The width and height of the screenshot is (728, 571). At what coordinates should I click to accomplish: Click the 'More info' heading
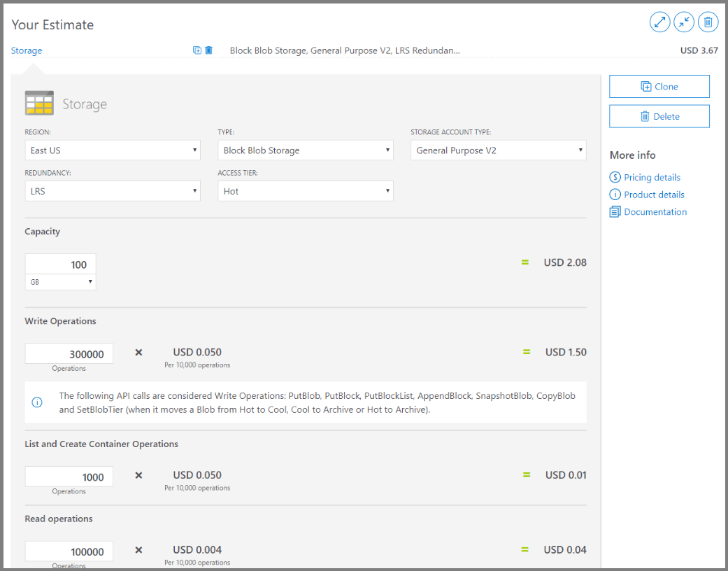632,155
